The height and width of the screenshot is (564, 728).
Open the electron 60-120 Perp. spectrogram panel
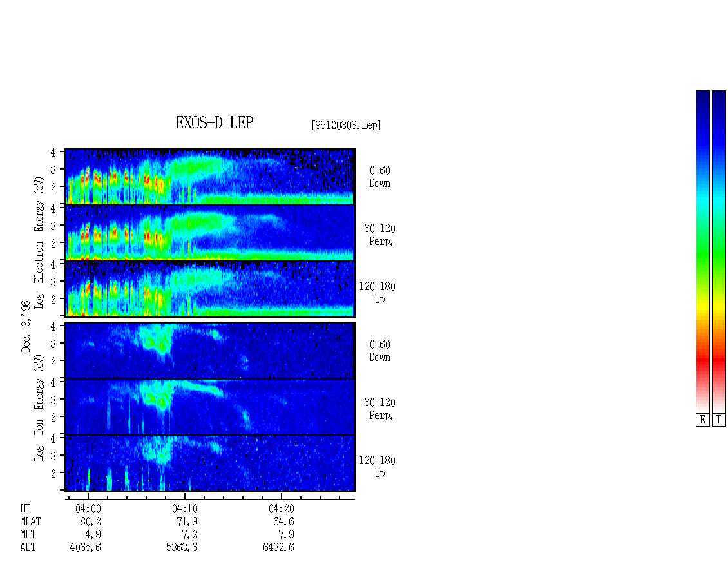coord(210,233)
